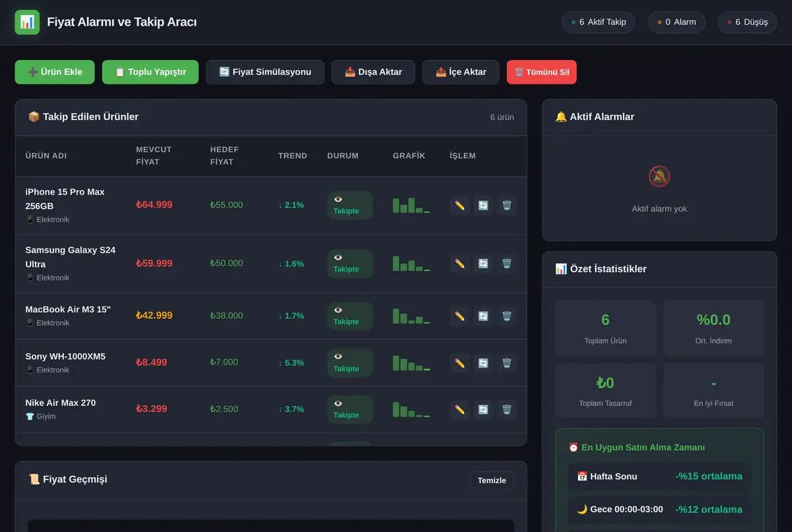Image resolution: width=792 pixels, height=532 pixels.
Task: Refresh price for iPhone 15 Pro Max
Action: coord(483,205)
